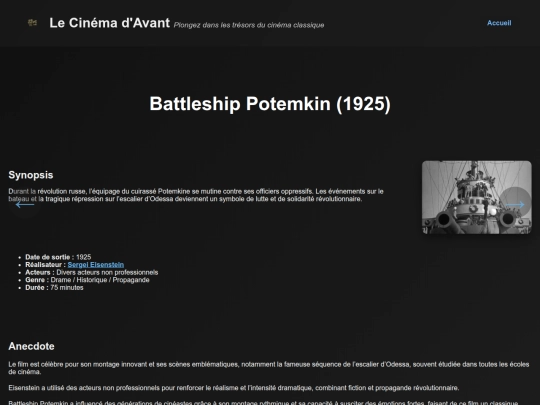Select the Acteurs list item
The height and width of the screenshot is (405, 540).
pos(92,272)
